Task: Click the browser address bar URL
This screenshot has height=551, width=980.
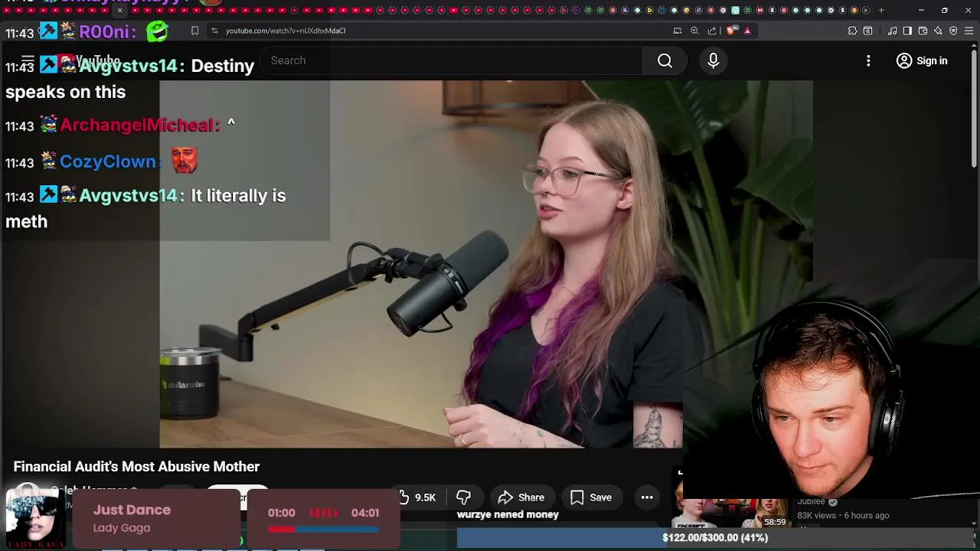Action: click(x=286, y=31)
